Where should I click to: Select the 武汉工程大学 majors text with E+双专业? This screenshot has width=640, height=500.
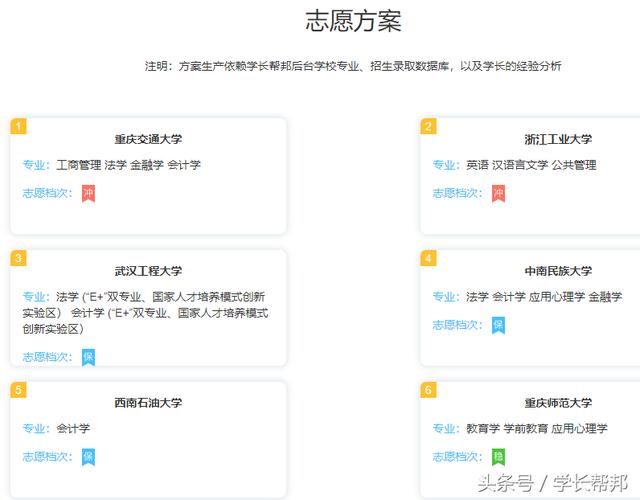point(145,313)
